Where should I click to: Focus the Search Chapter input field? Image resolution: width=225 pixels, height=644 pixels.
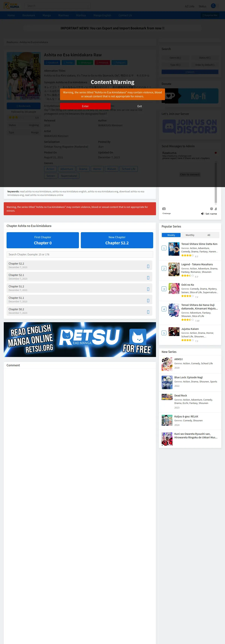point(80,254)
